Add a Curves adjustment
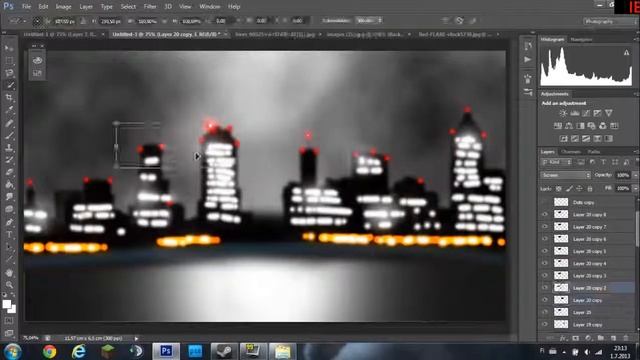This screenshot has height=360, width=640. 586,113
